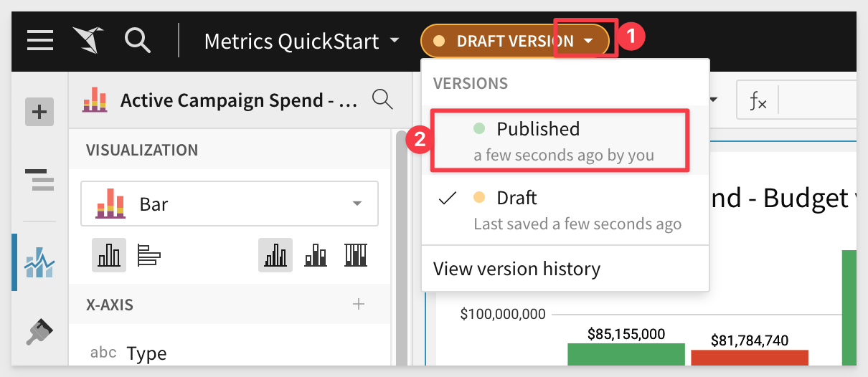Search columns in Active Campaign Spend panel
This screenshot has height=377, width=868.
pyautogui.click(x=383, y=100)
